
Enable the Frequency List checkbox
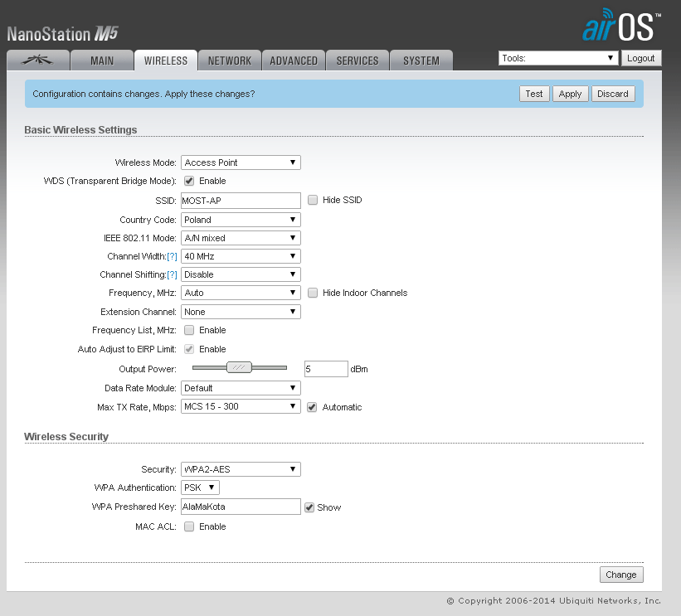click(189, 330)
